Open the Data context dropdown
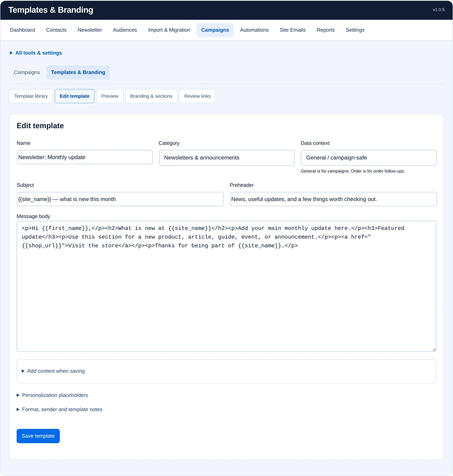The image size is (453, 476). (x=369, y=158)
